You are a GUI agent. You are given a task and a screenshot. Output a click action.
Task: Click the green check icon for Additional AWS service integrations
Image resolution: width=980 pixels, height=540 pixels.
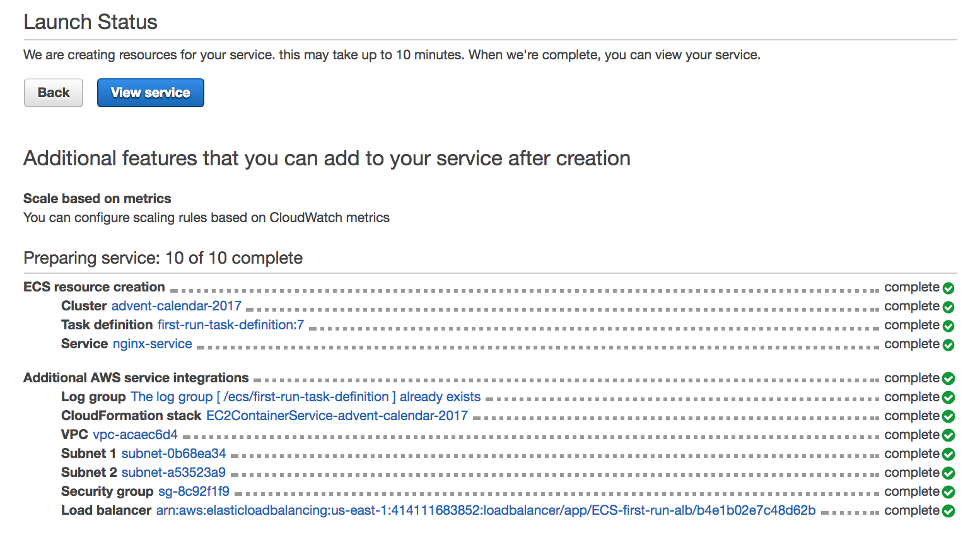[948, 379]
